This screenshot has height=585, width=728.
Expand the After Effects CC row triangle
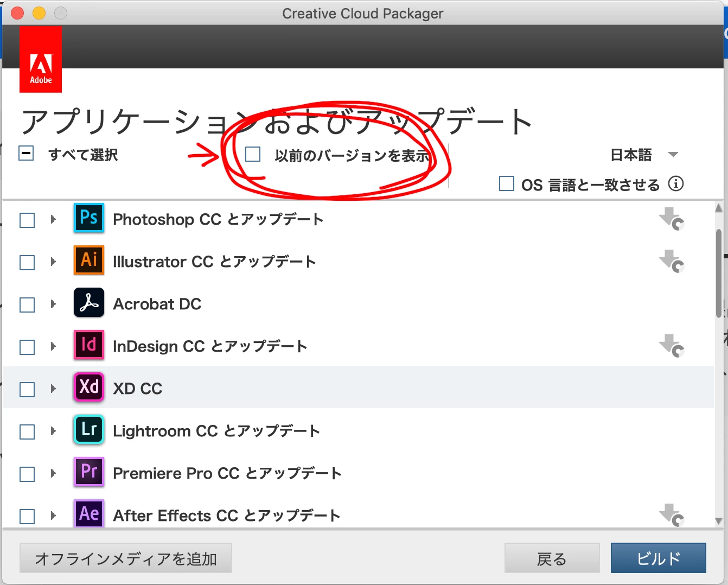[53, 516]
